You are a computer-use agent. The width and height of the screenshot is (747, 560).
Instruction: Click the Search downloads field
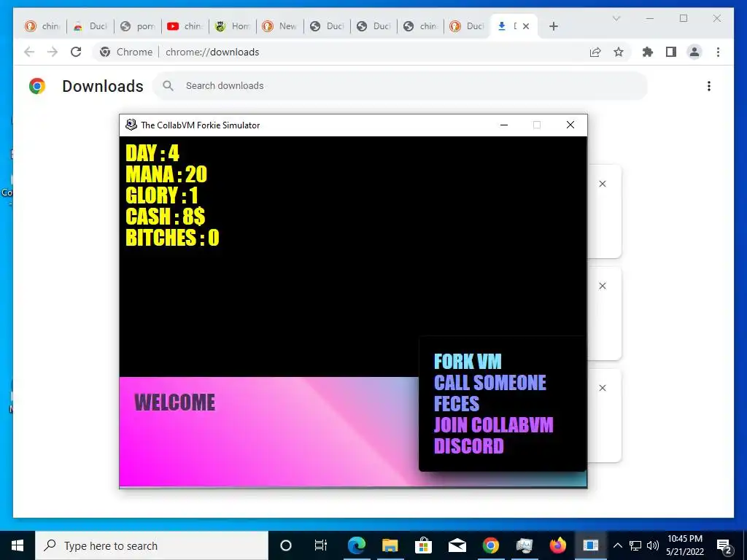click(400, 86)
